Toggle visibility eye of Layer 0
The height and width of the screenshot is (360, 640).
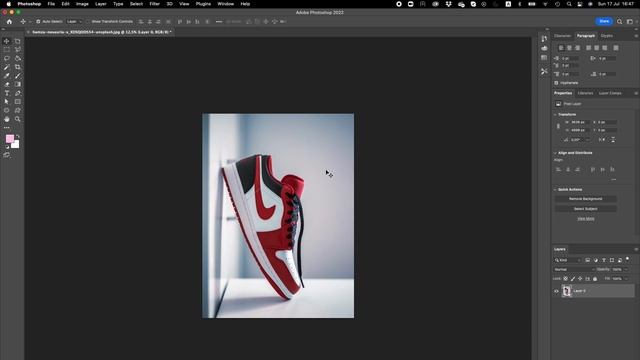pyautogui.click(x=556, y=291)
